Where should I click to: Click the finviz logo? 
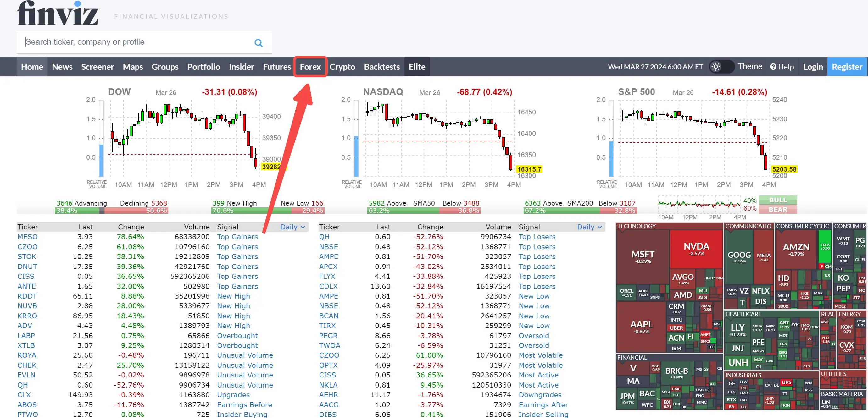(58, 13)
